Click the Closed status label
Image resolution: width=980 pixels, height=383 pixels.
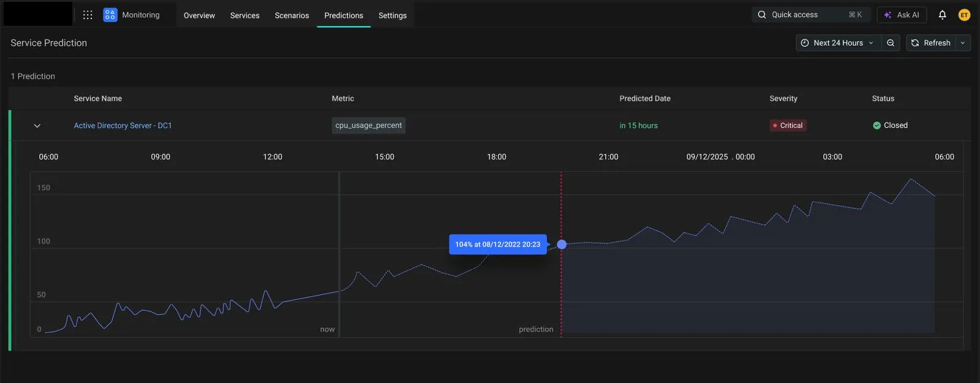891,125
